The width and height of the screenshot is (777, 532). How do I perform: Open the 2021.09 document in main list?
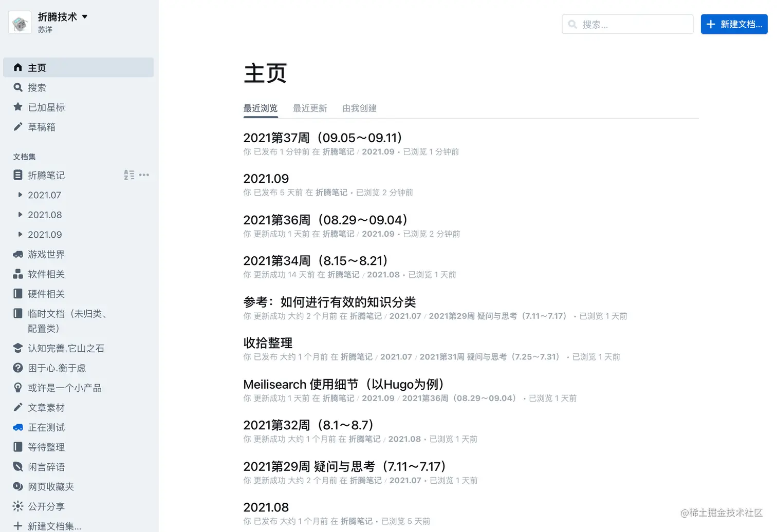pos(266,179)
